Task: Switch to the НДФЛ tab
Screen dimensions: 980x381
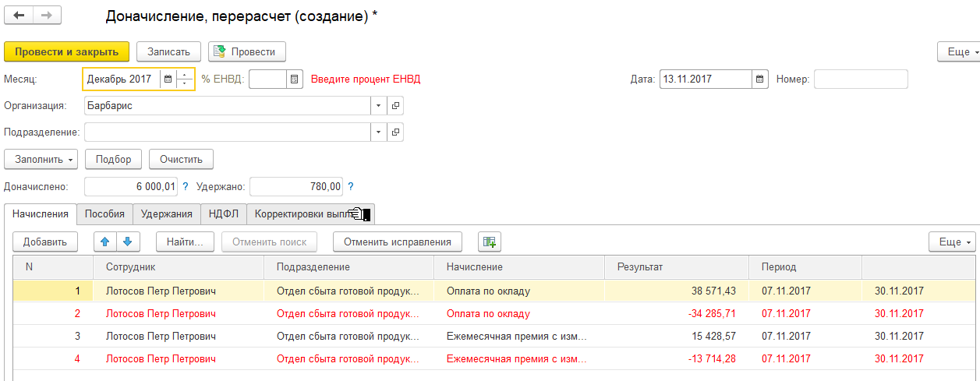Action: click(x=224, y=214)
